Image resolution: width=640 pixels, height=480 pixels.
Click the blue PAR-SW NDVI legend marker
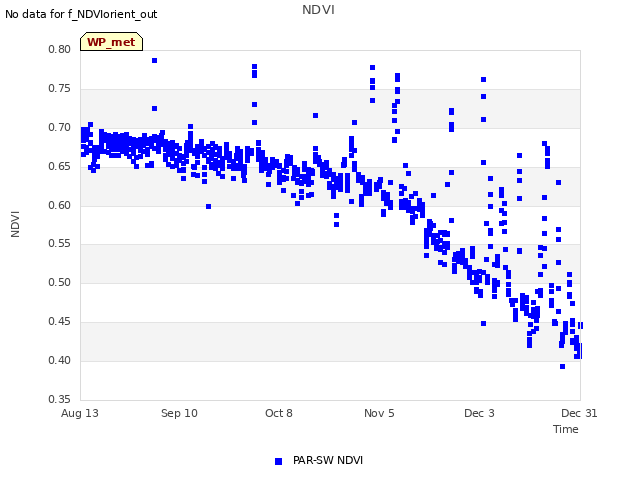coord(278,461)
